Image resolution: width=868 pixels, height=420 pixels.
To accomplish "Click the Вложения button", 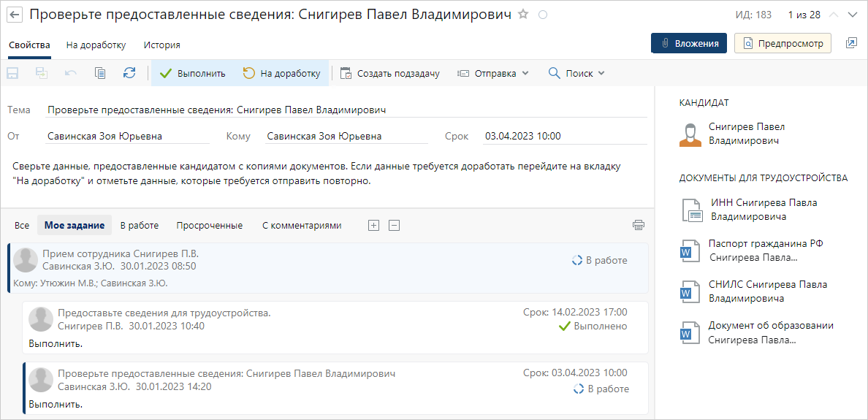I will coord(689,43).
